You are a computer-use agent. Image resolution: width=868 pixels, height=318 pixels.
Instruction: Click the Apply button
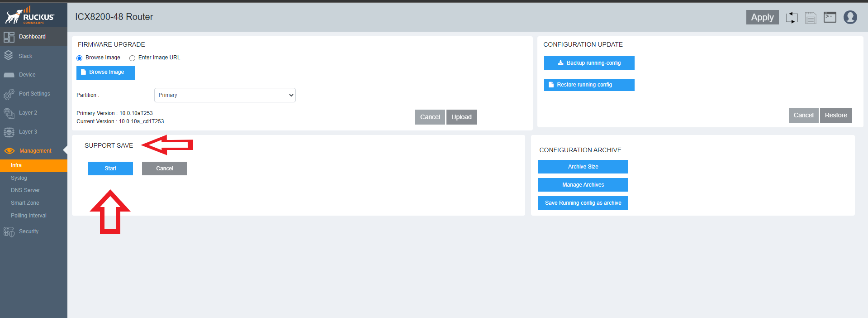click(x=762, y=17)
